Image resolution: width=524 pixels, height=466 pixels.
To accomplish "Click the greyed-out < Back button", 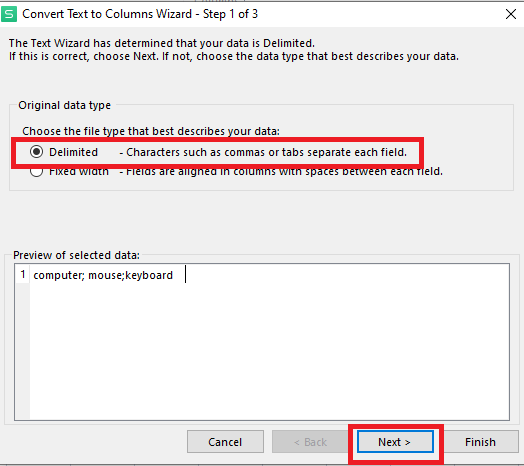I will tap(310, 442).
